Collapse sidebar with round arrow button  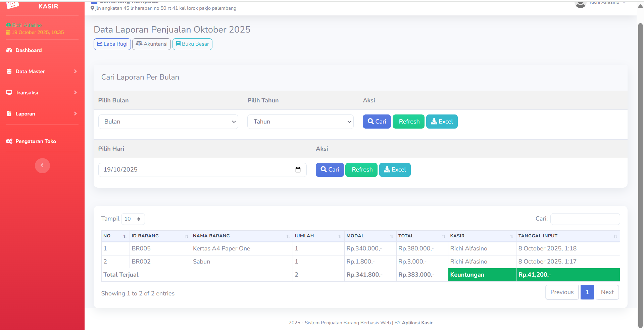pos(42,166)
